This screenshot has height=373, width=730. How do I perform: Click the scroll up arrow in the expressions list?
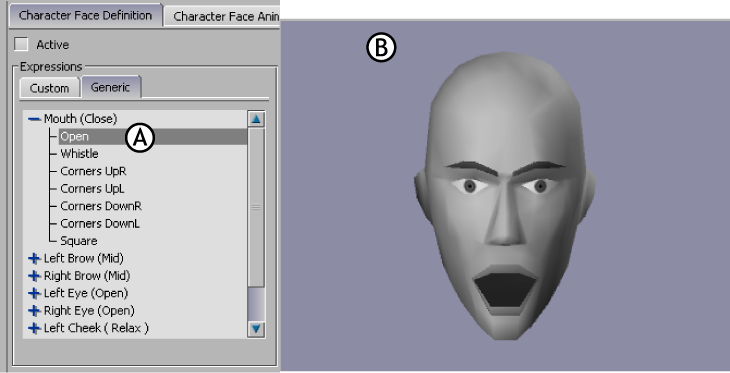click(x=256, y=119)
